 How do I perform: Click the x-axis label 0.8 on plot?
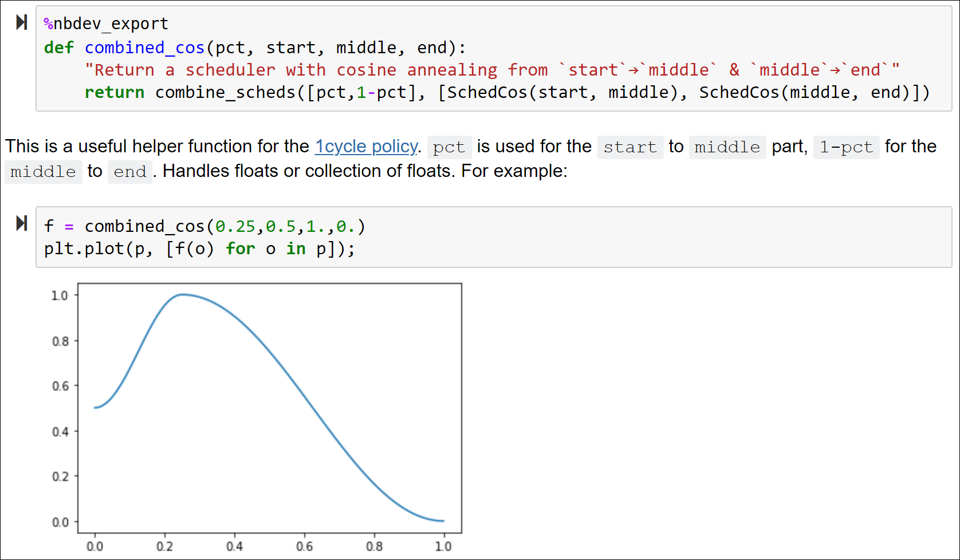(374, 546)
